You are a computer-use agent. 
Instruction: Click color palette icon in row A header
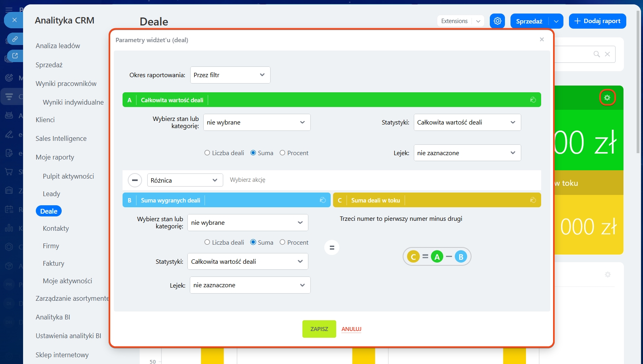pyautogui.click(x=533, y=100)
